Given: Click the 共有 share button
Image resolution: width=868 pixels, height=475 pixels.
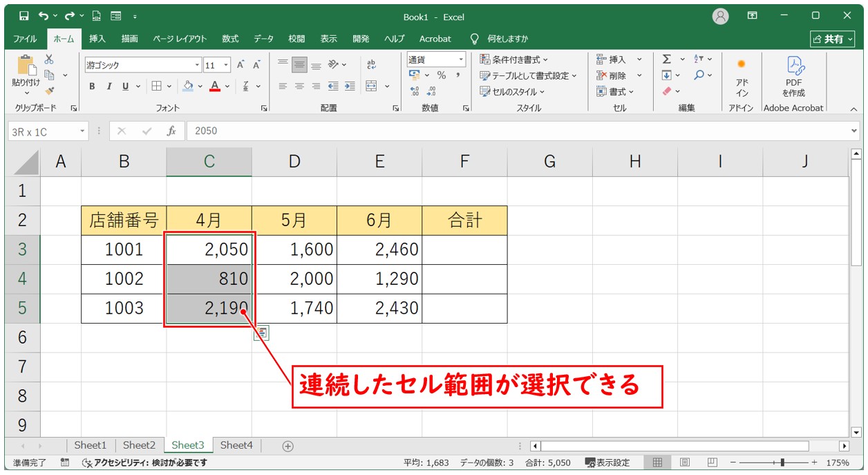Looking at the screenshot, I should coord(832,39).
